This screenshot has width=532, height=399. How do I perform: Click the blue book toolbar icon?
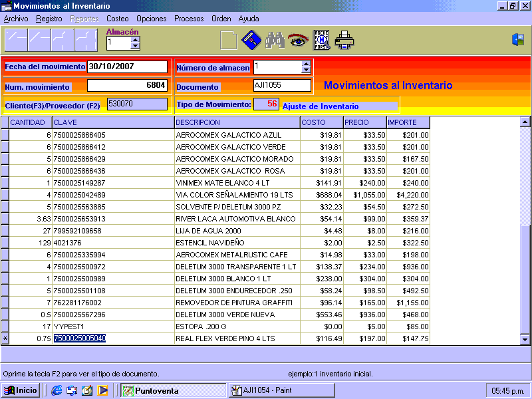point(251,41)
